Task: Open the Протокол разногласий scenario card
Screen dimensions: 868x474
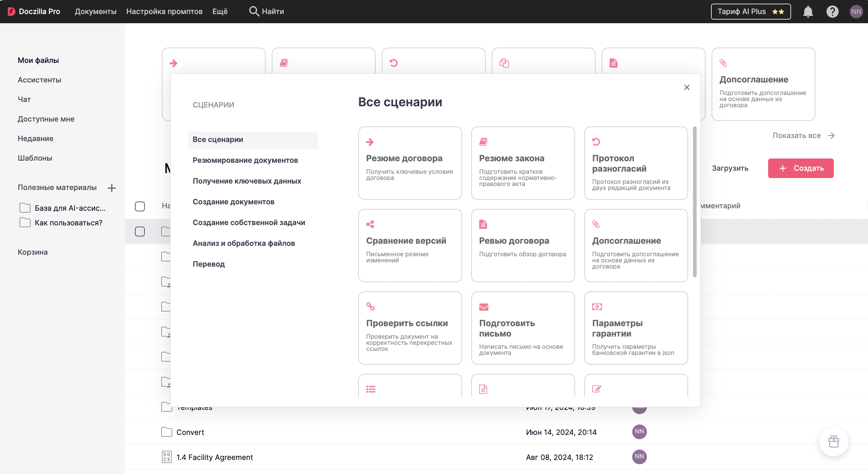Action: click(636, 163)
